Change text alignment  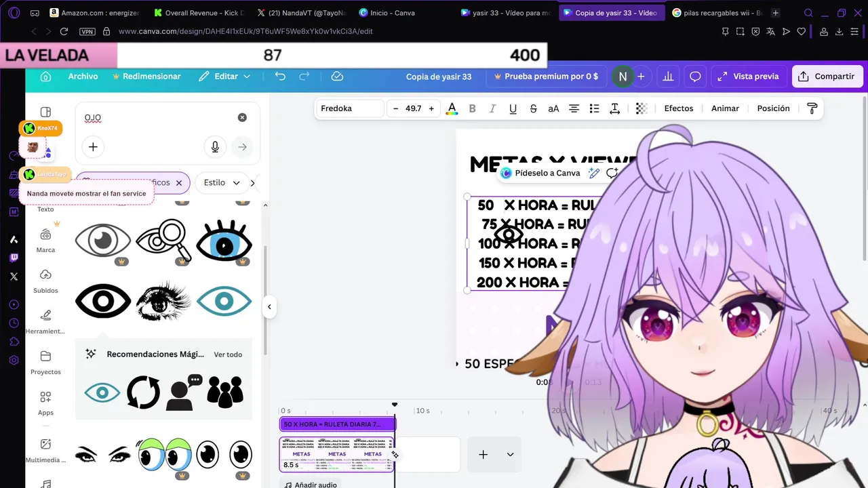tap(574, 108)
